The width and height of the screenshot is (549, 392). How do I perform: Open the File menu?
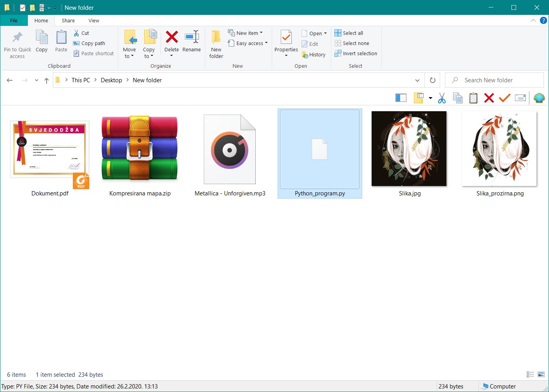point(14,21)
